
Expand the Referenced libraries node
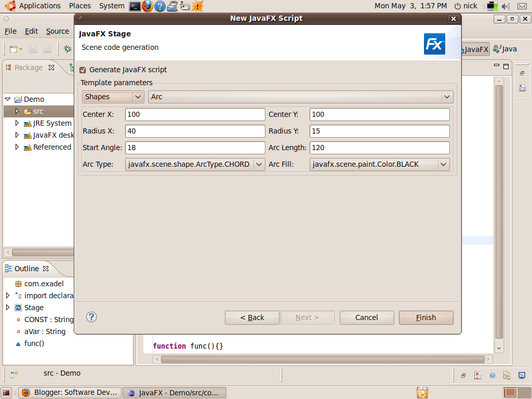[17, 147]
